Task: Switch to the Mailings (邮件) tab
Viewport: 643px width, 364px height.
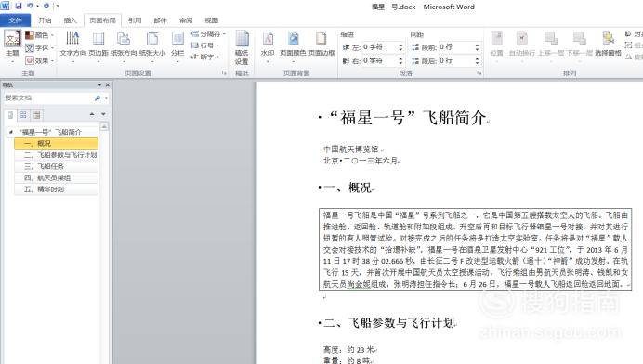Action: 161,20
